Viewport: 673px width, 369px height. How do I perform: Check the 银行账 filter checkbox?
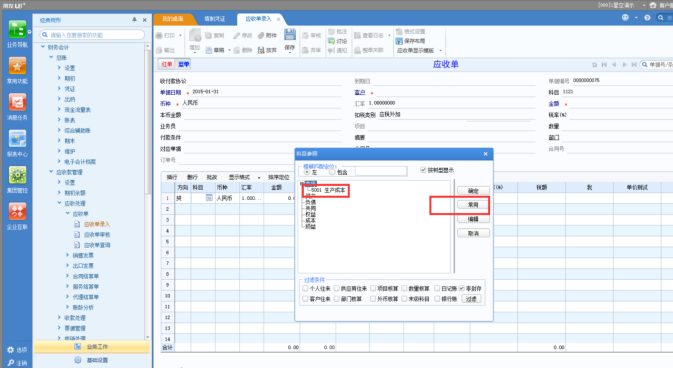(437, 299)
